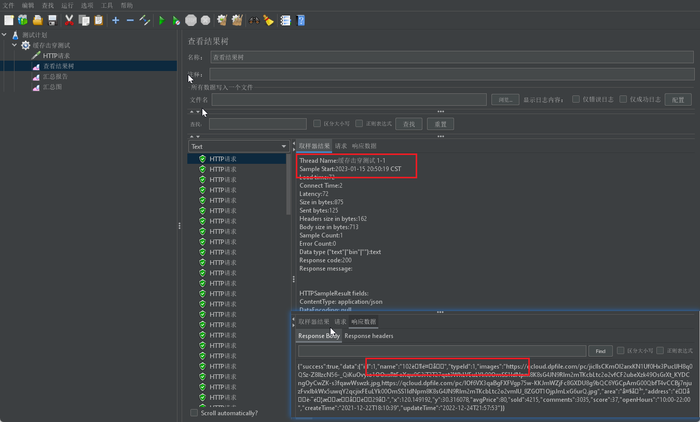The height and width of the screenshot is (422, 700).
Task: Click the green Start run icon
Action: click(162, 21)
